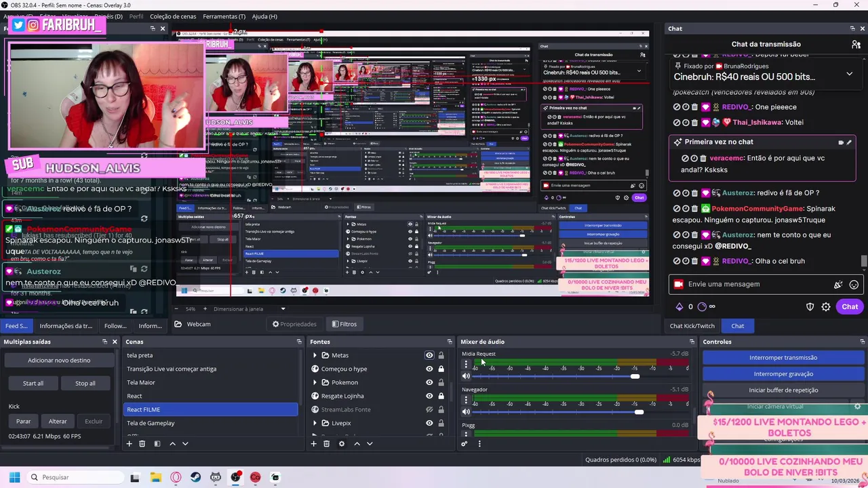Switch to the Informações da tr... tab

66,326
